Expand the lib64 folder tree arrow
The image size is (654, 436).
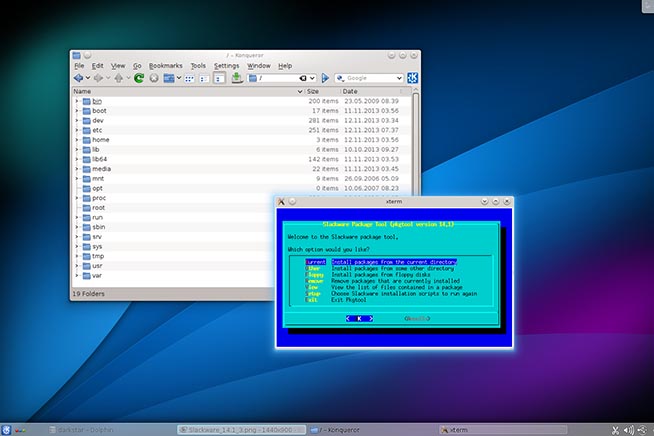[77, 159]
